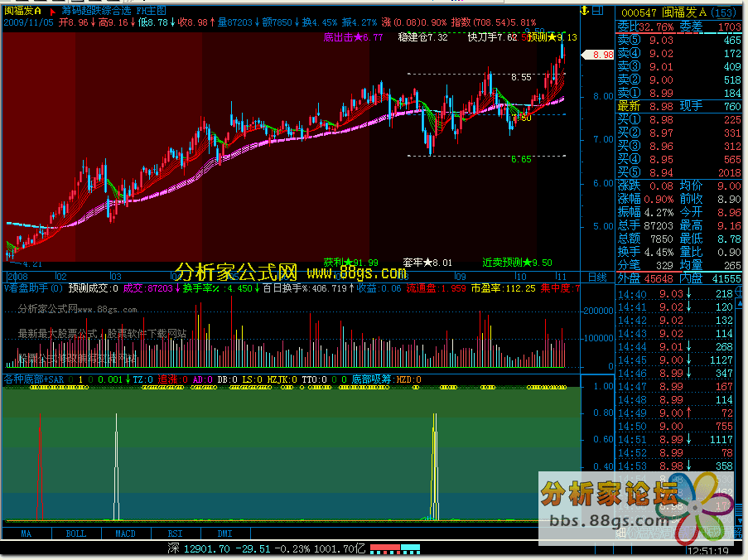The image size is (748, 560).
Task: Click the 各种底部+SAR indicator title
Action: (x=33, y=379)
